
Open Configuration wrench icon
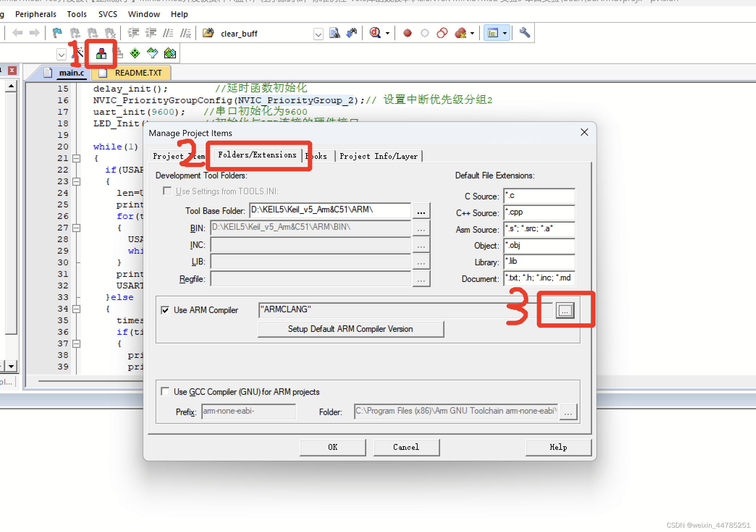pos(524,33)
